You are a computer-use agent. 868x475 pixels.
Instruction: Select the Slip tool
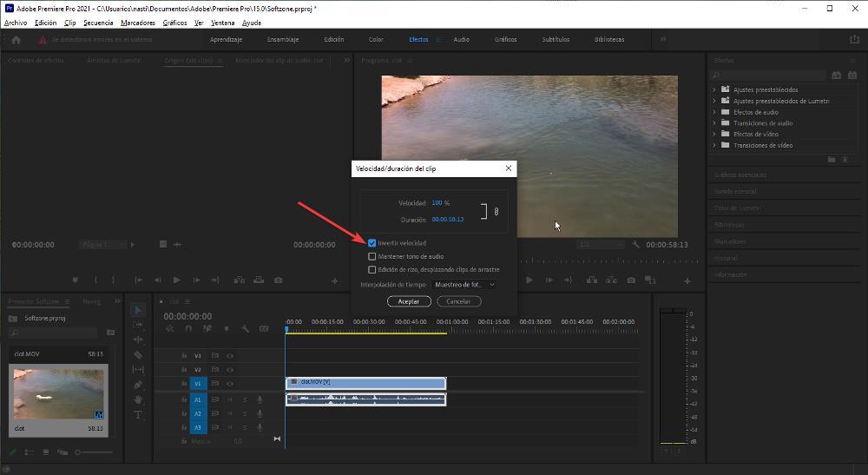coord(138,369)
